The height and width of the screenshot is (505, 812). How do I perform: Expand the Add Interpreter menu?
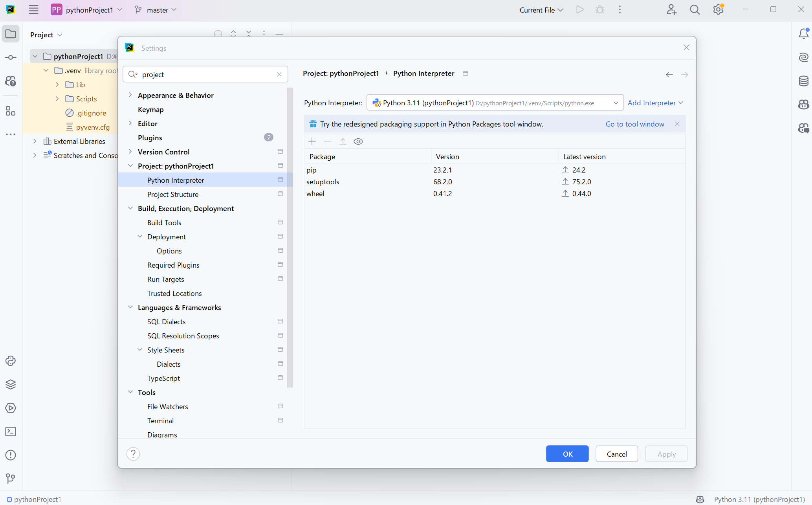tap(655, 103)
